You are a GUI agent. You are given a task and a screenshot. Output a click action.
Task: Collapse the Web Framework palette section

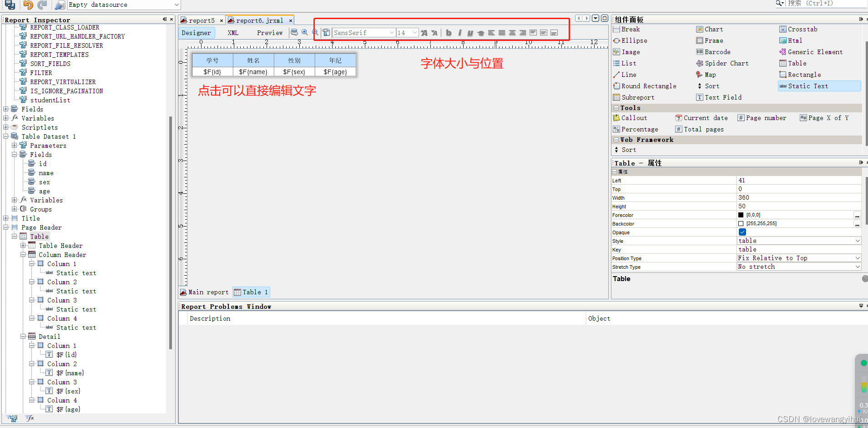tap(616, 140)
